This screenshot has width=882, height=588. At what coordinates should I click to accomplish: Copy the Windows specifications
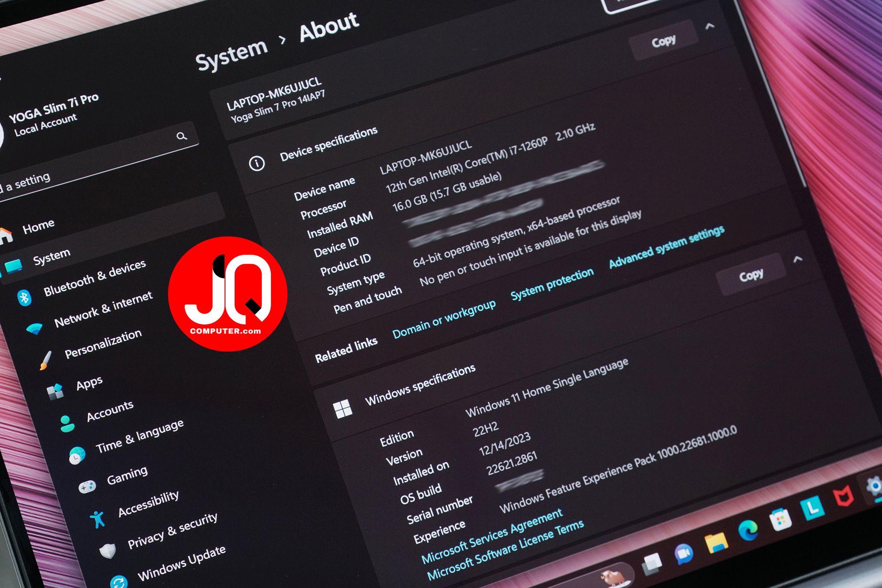[751, 275]
